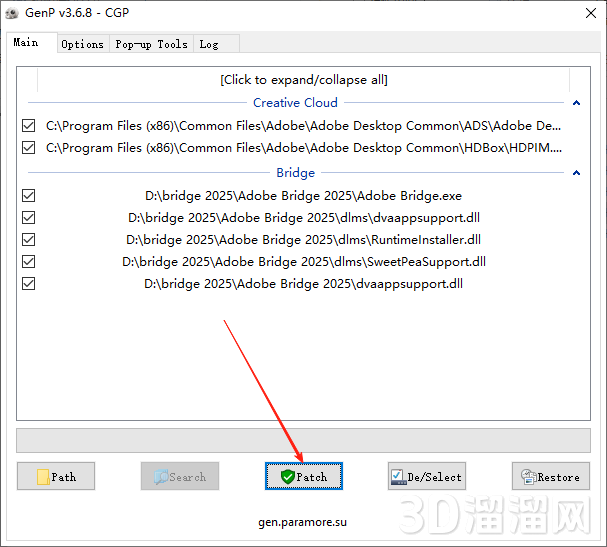This screenshot has height=547, width=607.
Task: Click the green shield Patch button
Action: pyautogui.click(x=304, y=476)
